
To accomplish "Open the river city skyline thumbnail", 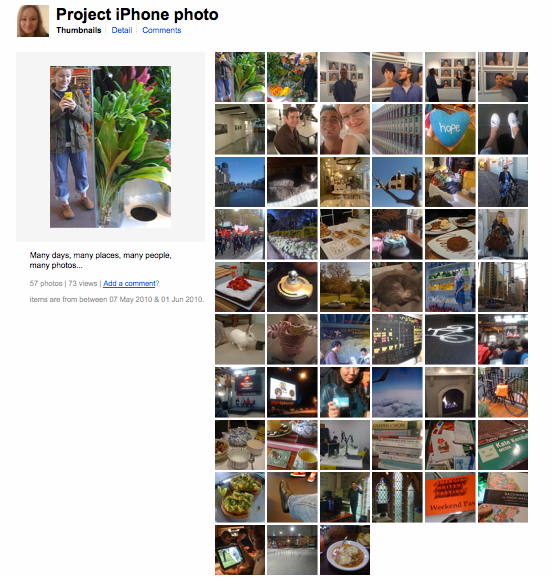I will 240,182.
